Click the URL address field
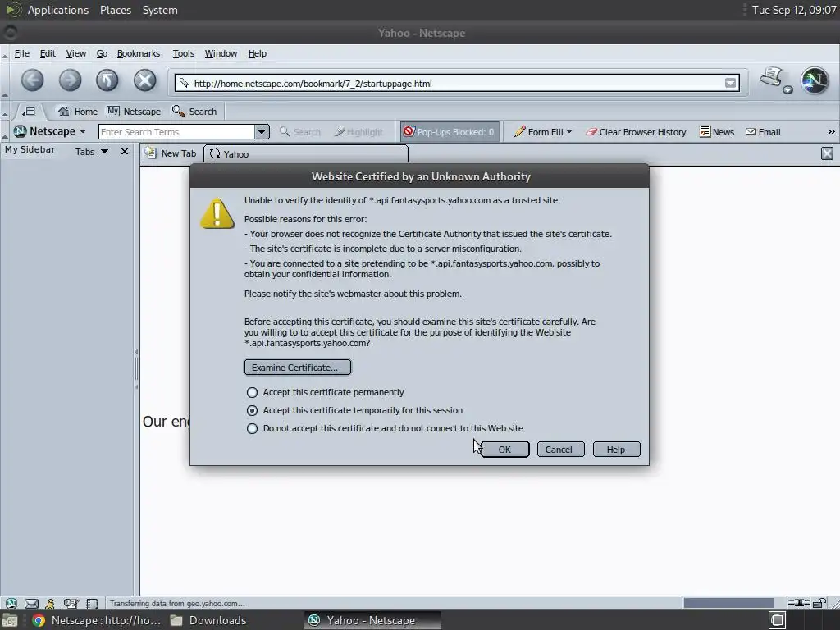Image resolution: width=840 pixels, height=630 pixels. (457, 83)
